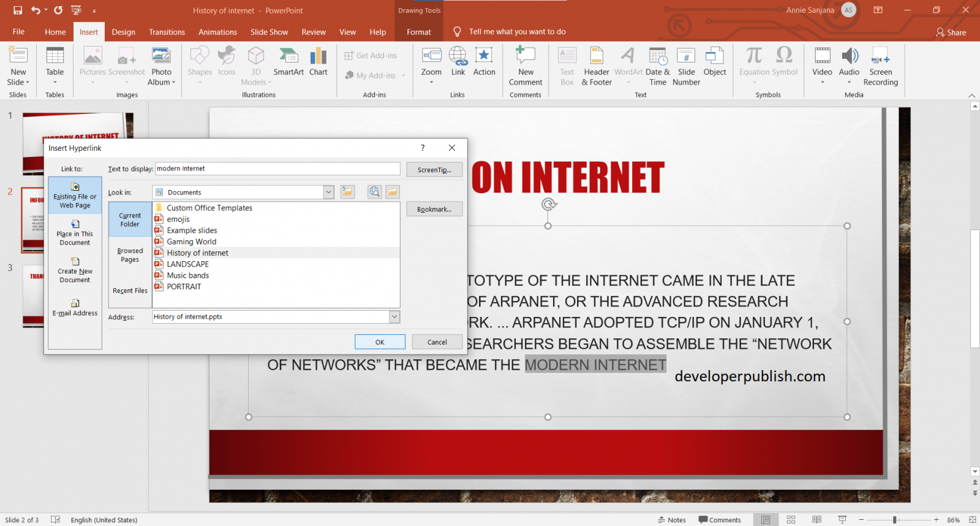Open Header & Footer settings

coord(597,66)
